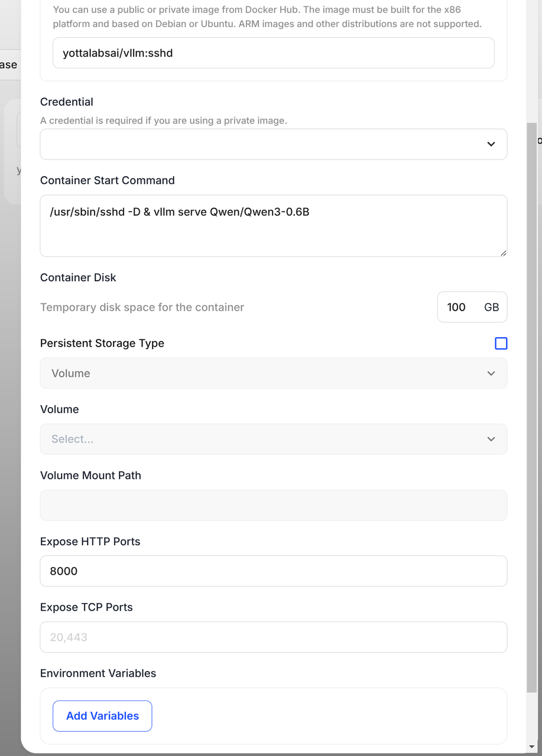The height and width of the screenshot is (756, 542).
Task: Click the Volume Mount Path input
Action: tap(273, 505)
